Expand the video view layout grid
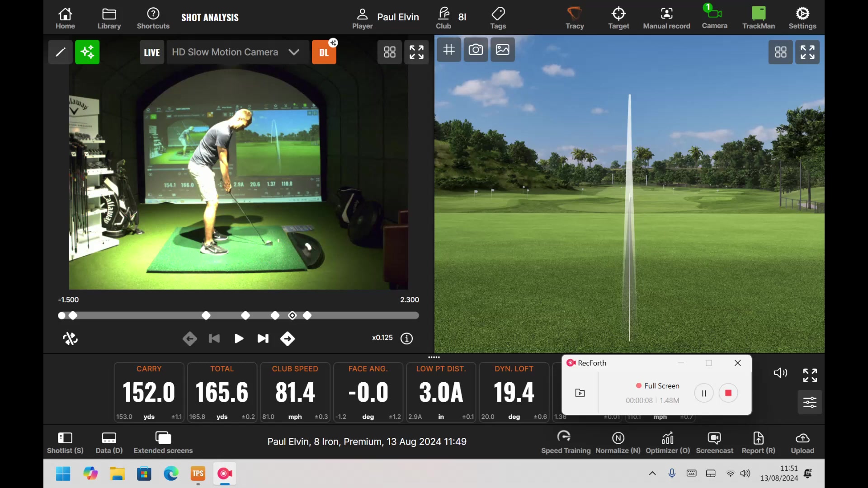 389,52
